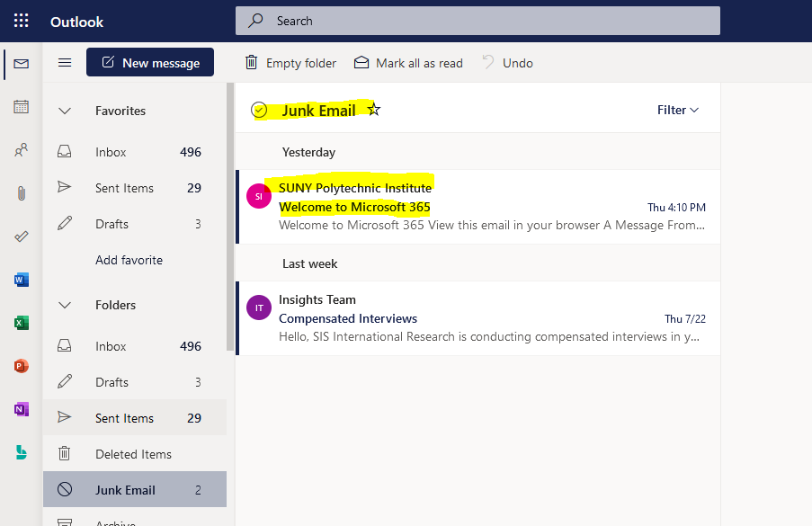The image size is (812, 526).
Task: Open Inbox under Folders
Action: 135,346
